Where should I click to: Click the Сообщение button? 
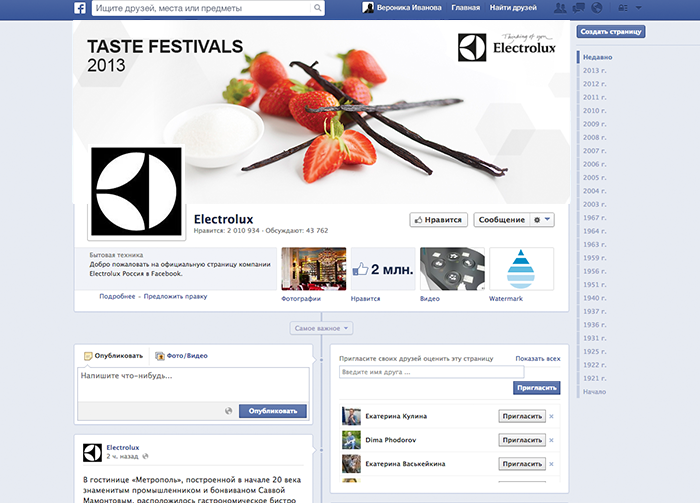(502, 220)
